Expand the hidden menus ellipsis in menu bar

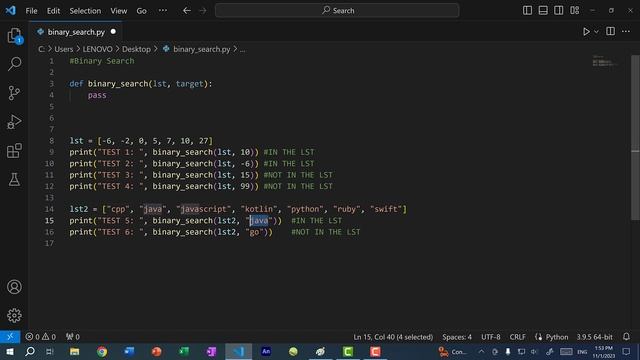(162, 11)
